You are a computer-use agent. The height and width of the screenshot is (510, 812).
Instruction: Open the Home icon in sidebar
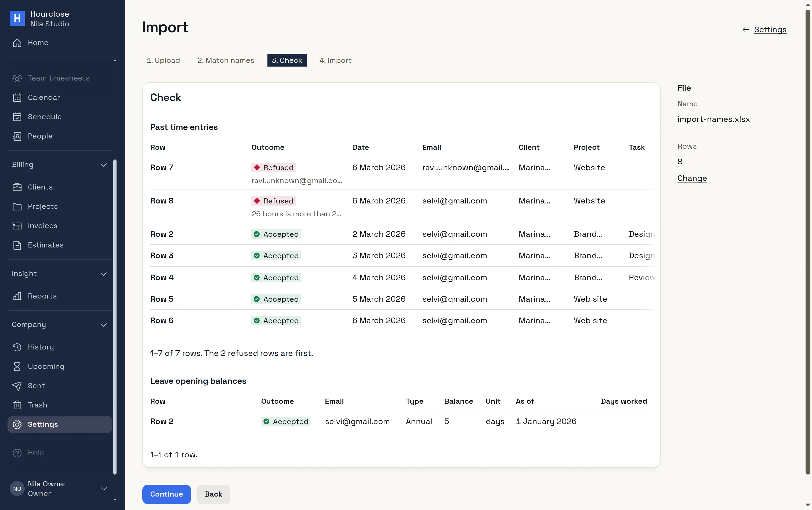(17, 43)
